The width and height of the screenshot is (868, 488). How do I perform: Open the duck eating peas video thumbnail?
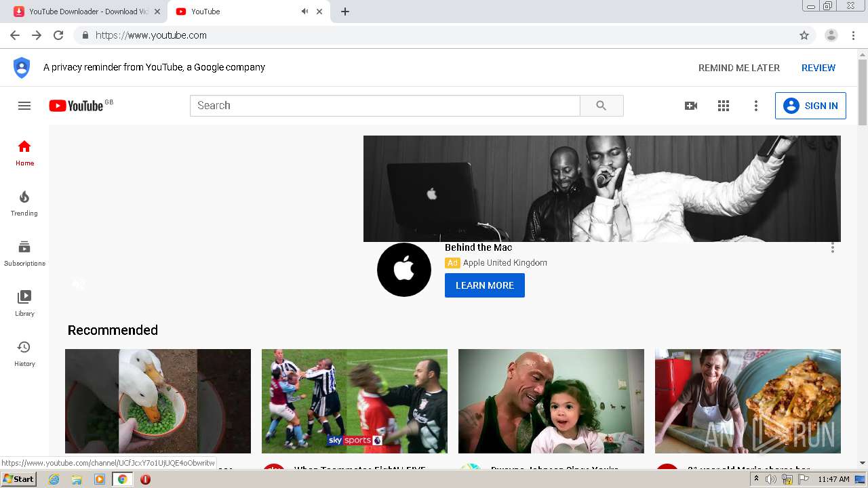pyautogui.click(x=158, y=401)
